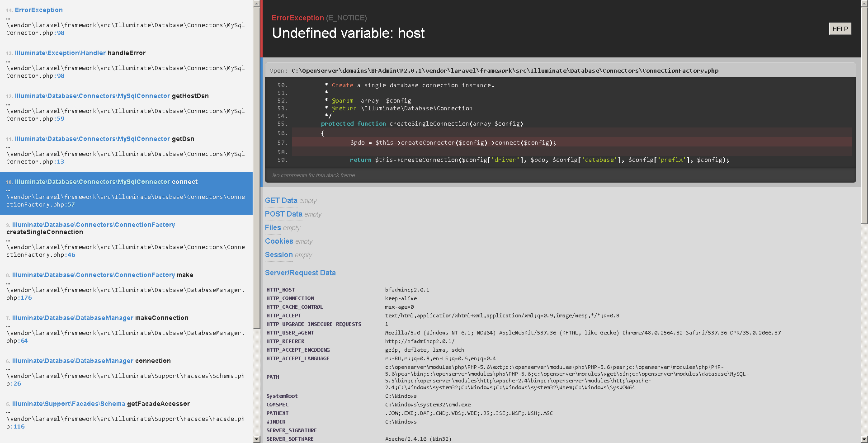Select frame 5 Schema getFacadeAccessor
This screenshot has width=868, height=443.
pos(126,415)
